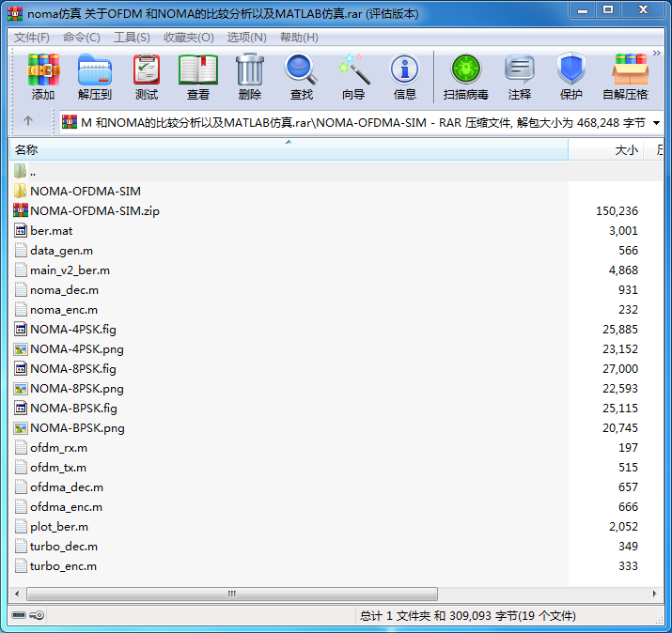Click the NOMA-4PSK.png image icon
The height and width of the screenshot is (633, 672).
click(21, 349)
